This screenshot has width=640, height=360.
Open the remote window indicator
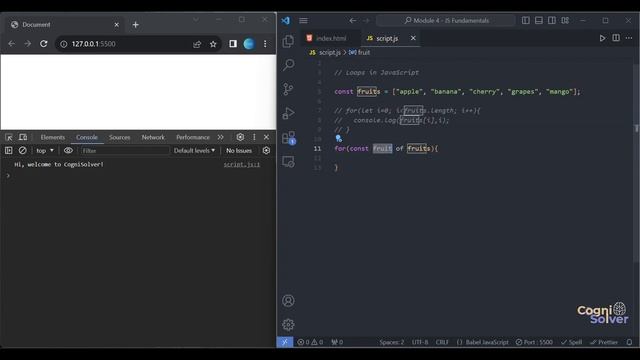(285, 342)
